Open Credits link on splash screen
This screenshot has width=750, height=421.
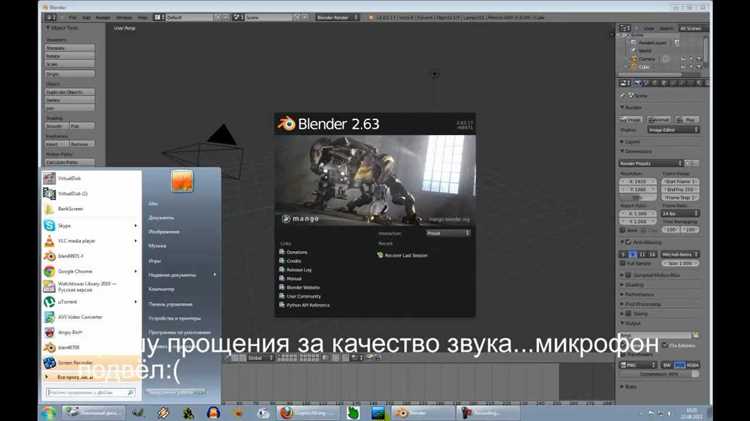click(293, 261)
